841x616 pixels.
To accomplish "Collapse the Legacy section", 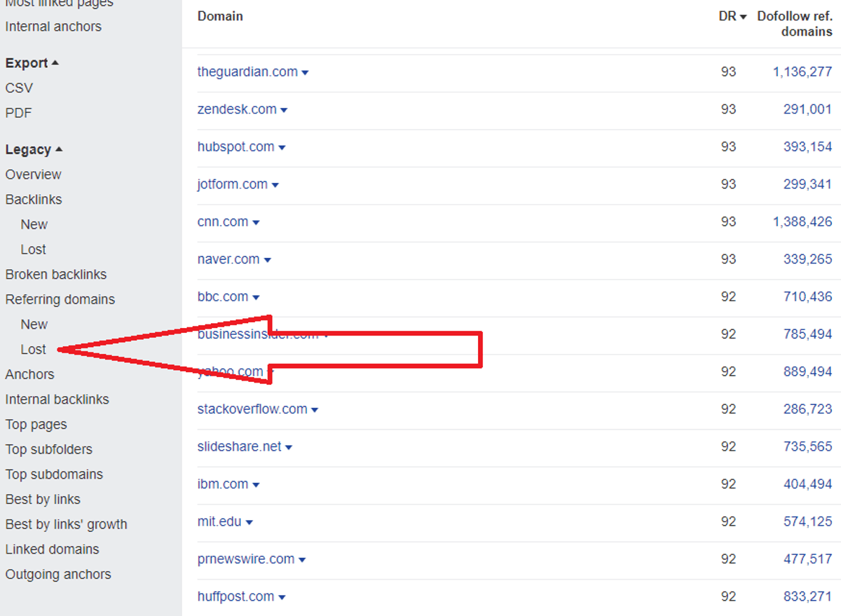I will coord(34,149).
